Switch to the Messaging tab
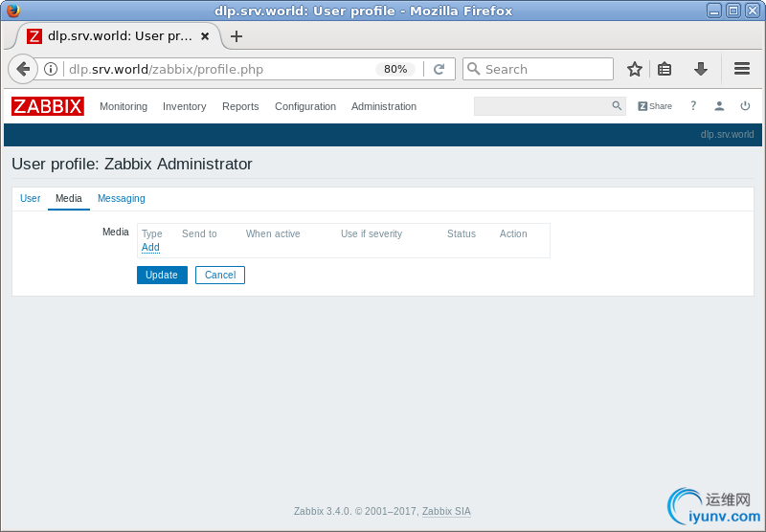The height and width of the screenshot is (532, 766). point(122,198)
